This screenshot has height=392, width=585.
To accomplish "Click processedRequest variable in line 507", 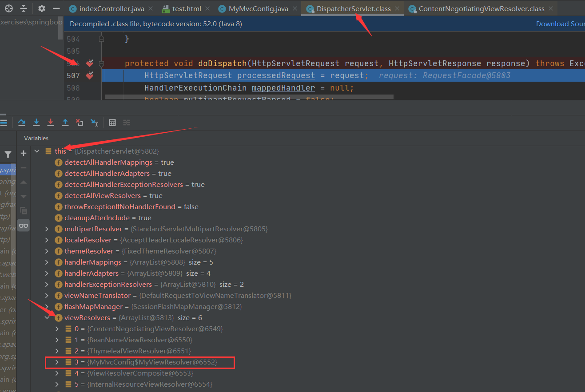I will tap(276, 75).
